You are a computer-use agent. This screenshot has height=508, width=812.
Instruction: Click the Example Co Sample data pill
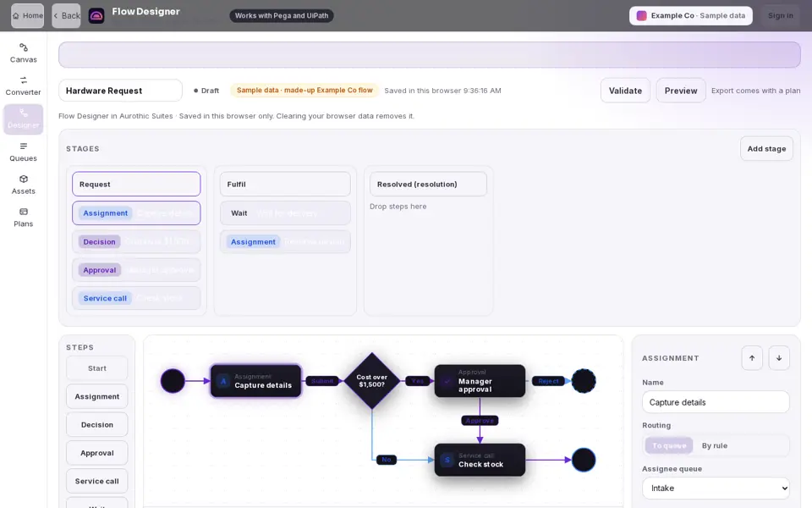[x=691, y=15]
